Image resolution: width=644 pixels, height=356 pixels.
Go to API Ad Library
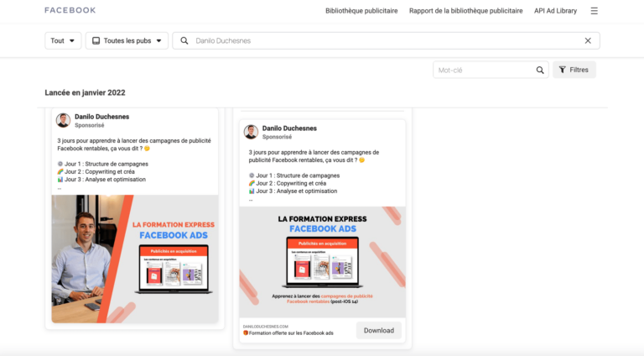[x=556, y=11]
